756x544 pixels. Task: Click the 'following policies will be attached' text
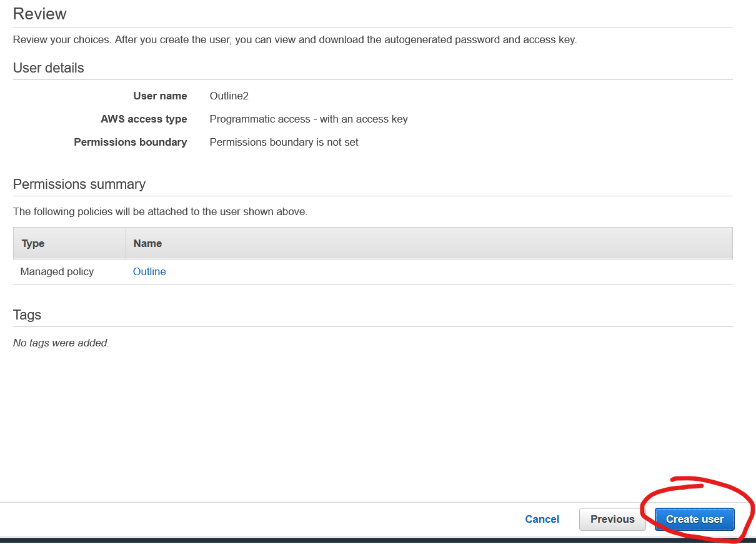pyautogui.click(x=160, y=211)
